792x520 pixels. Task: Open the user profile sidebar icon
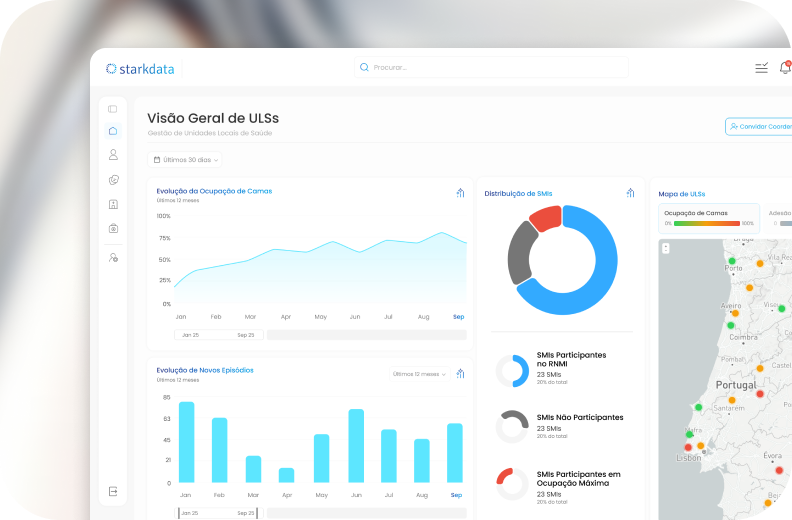click(113, 155)
